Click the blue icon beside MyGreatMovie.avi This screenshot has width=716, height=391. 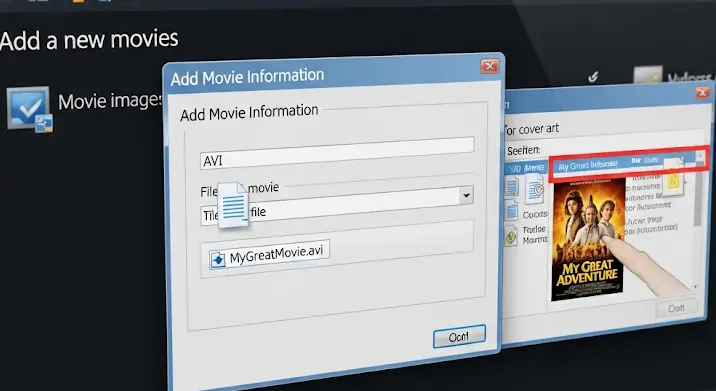(218, 259)
